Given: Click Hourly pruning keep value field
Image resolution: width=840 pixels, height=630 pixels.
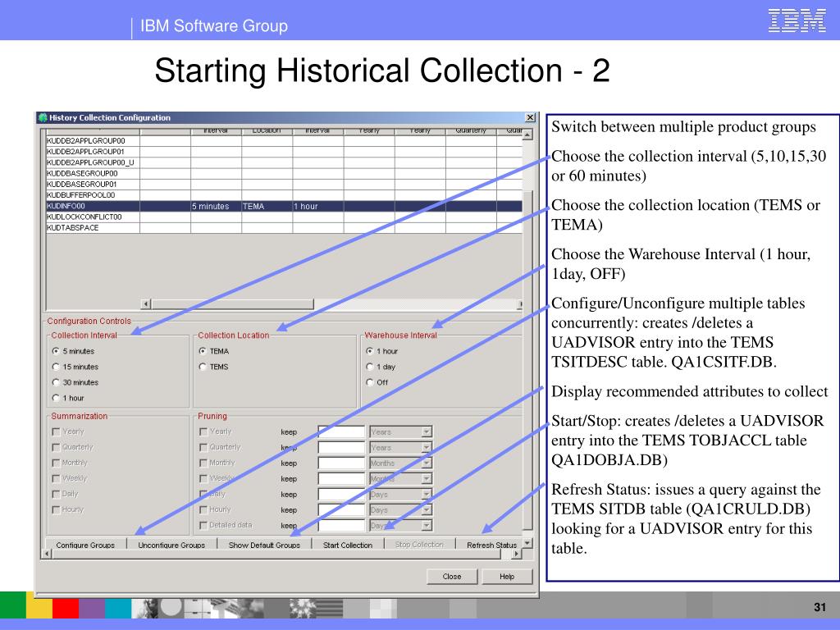Looking at the screenshot, I should pos(341,510).
